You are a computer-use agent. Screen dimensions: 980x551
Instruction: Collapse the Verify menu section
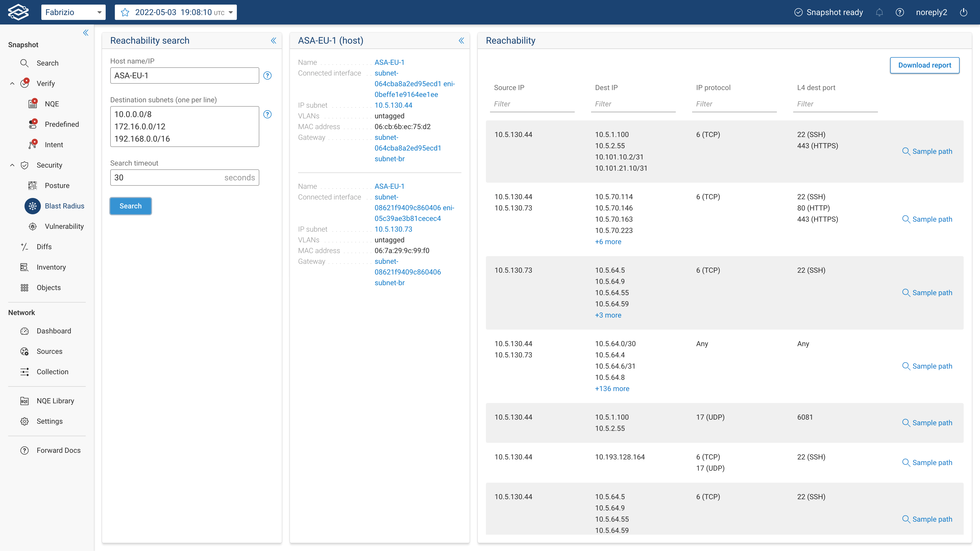click(x=12, y=83)
